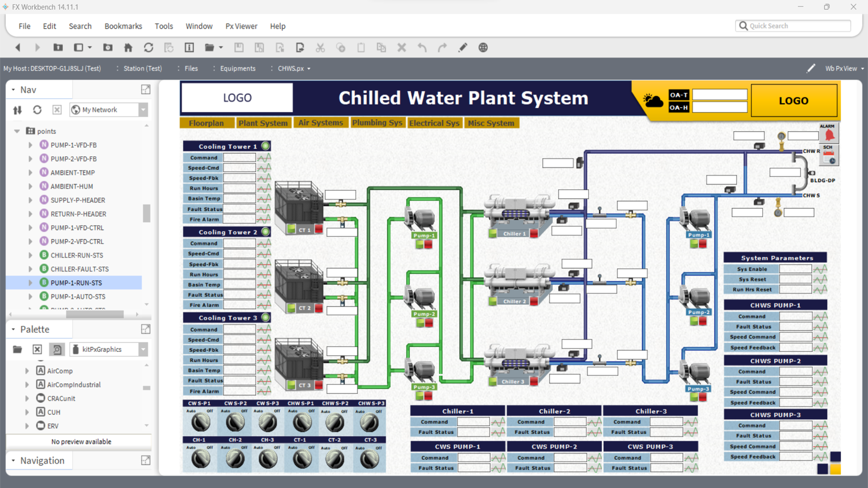This screenshot has height=488, width=868.
Task: Toggle the edit pencil for Px view
Action: 810,68
